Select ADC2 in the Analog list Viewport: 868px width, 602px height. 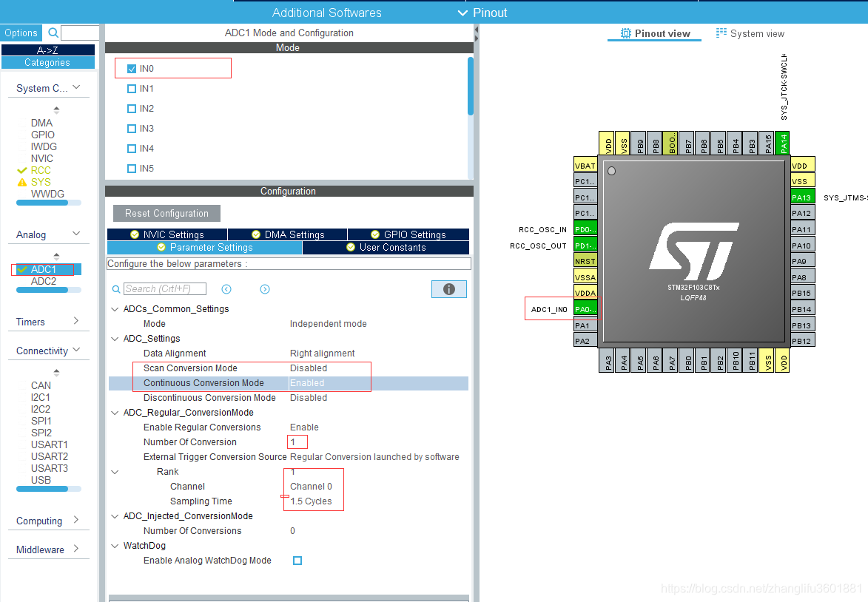(x=44, y=281)
